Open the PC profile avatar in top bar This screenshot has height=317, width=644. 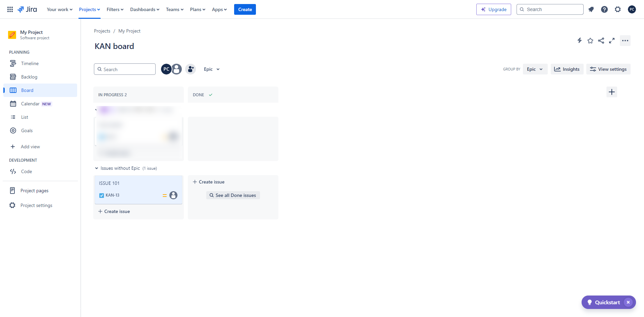632,9
